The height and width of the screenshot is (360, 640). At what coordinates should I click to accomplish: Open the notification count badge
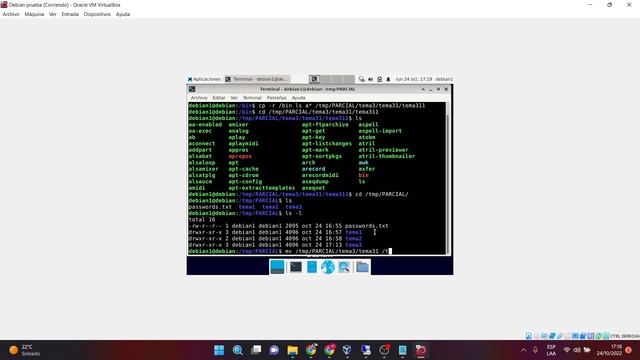tap(629, 350)
